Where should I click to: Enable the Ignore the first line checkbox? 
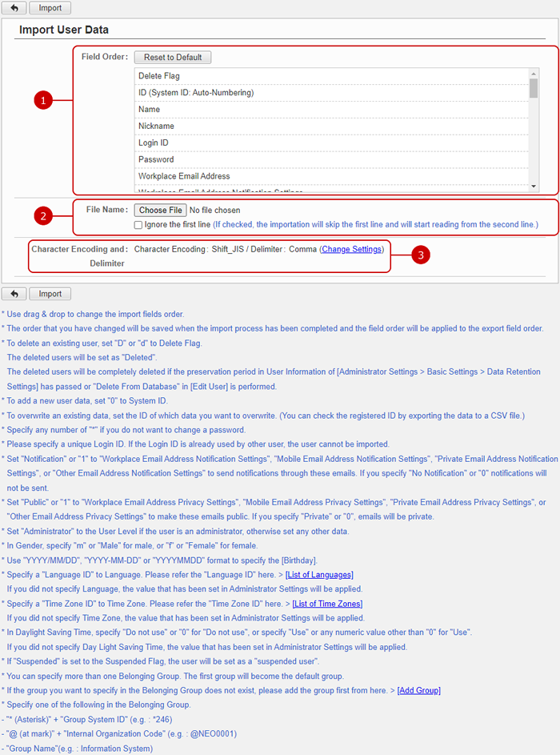pos(138,225)
